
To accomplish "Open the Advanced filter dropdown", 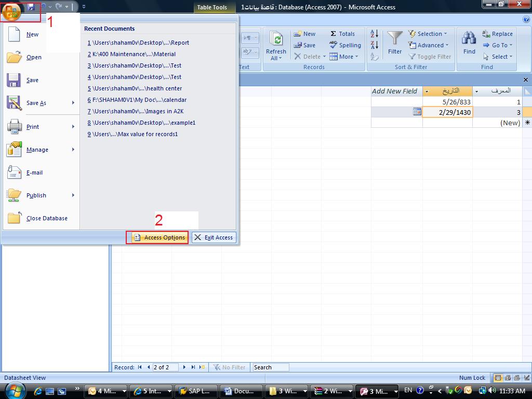I will tap(428, 46).
